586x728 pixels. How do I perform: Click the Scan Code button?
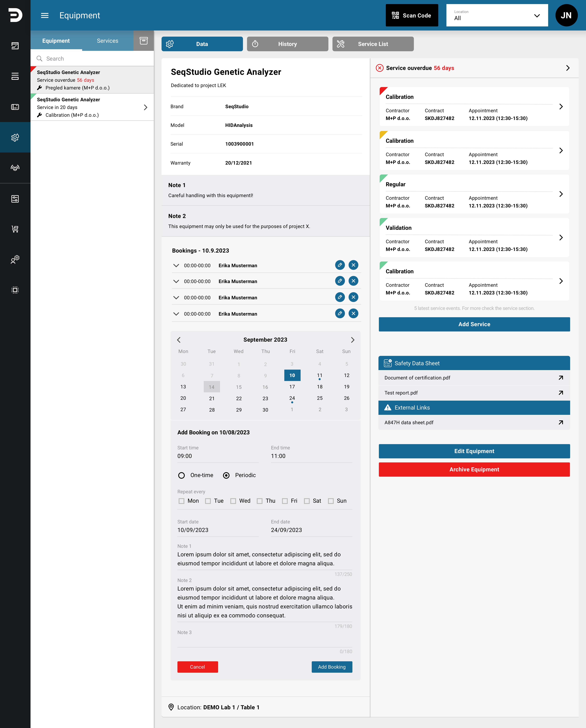[x=412, y=15]
